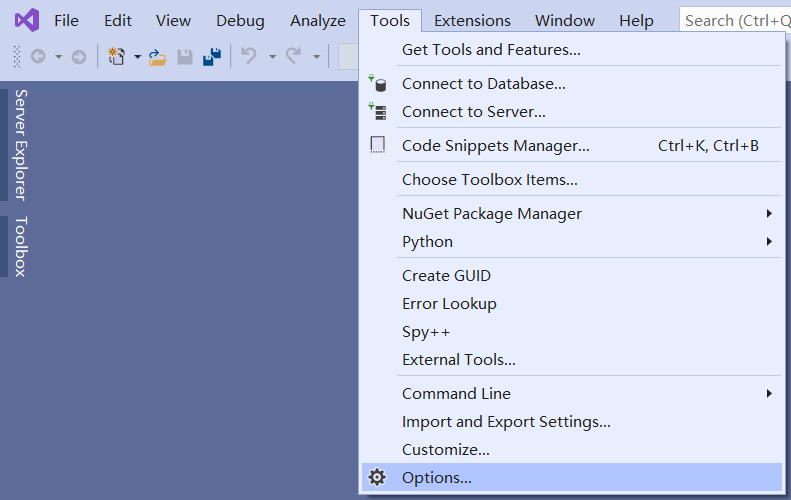
Task: Expand the Python submenu arrow
Action: [x=769, y=242]
